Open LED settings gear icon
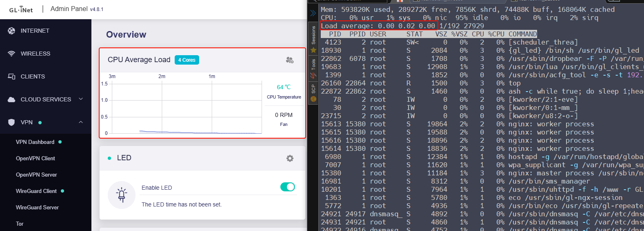 click(x=290, y=158)
